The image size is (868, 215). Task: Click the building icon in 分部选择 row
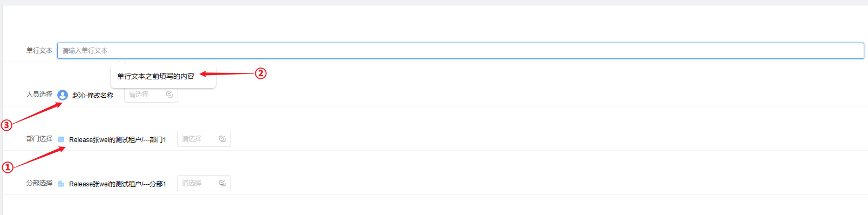[x=61, y=184]
